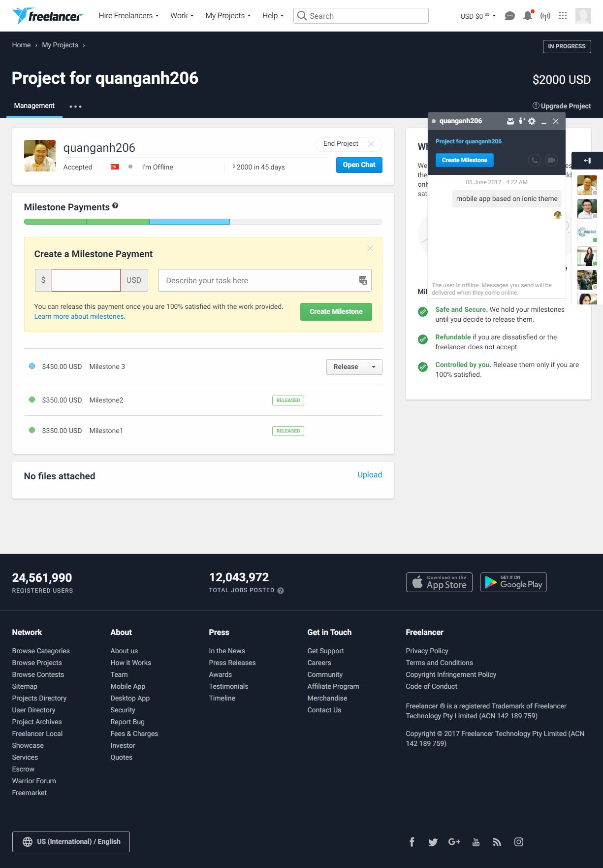
Task: Close the Create a Milestone Payment box
Action: tap(370, 248)
